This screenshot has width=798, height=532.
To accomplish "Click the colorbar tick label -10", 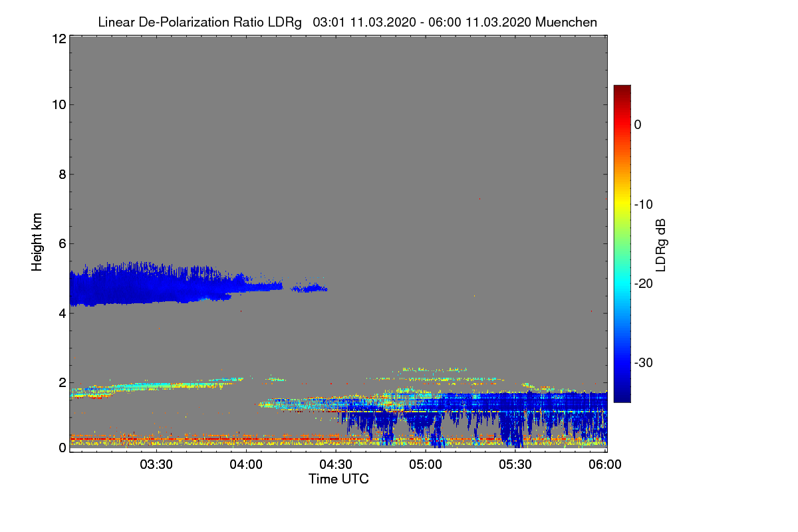I will coord(642,204).
